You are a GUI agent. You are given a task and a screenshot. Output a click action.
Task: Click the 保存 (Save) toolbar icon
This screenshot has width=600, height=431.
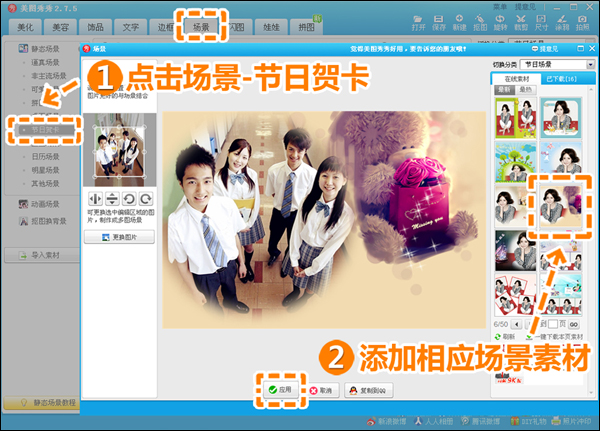click(x=439, y=23)
